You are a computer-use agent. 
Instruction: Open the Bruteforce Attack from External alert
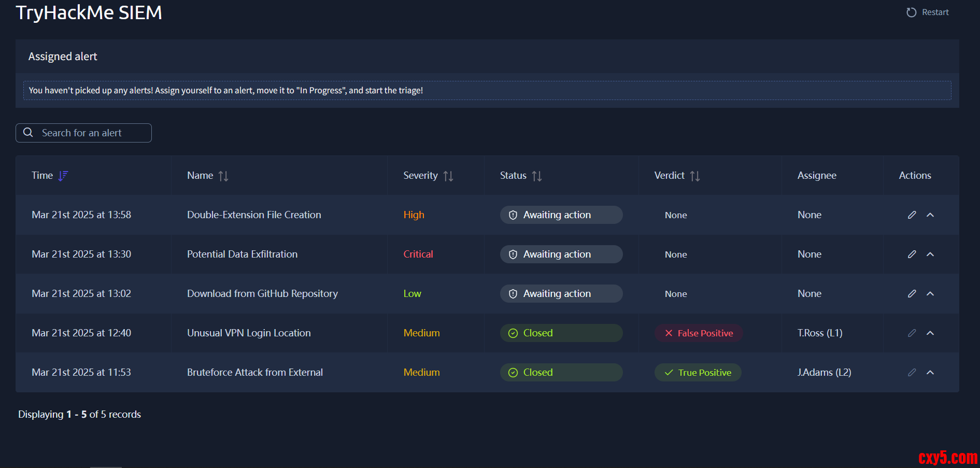tap(254, 373)
